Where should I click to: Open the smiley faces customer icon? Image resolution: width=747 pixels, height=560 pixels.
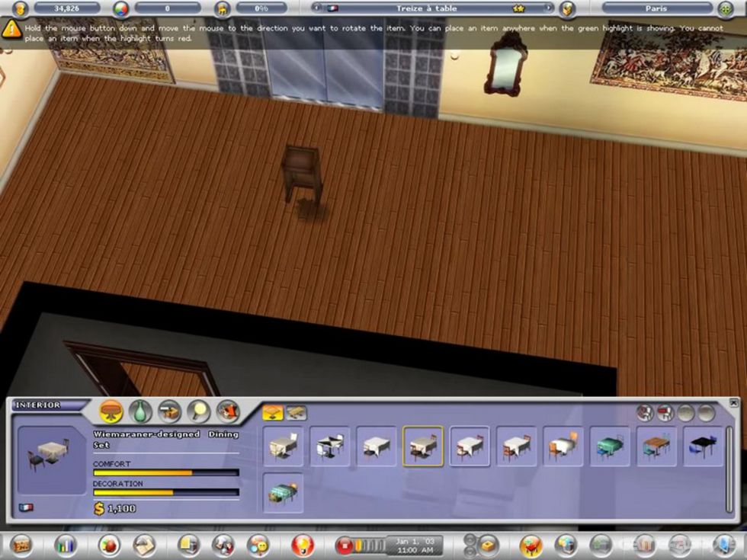tap(258, 544)
